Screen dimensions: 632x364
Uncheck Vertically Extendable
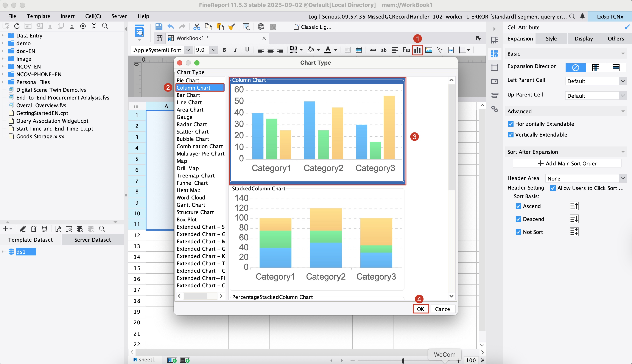pyautogui.click(x=511, y=135)
